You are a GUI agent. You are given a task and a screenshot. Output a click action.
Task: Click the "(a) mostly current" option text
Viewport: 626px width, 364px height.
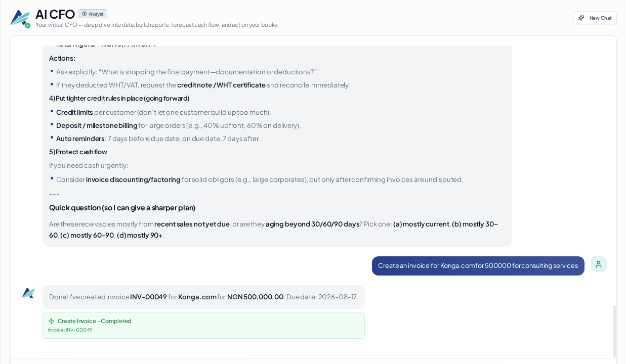click(421, 224)
